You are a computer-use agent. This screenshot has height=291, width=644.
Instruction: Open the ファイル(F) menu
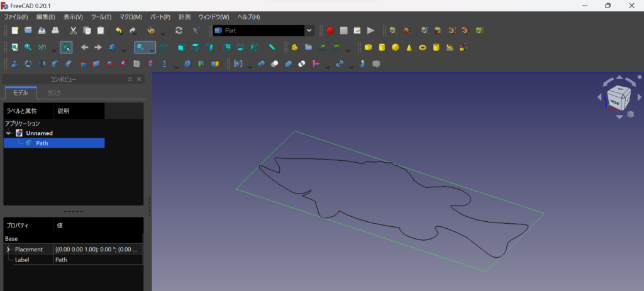click(16, 17)
